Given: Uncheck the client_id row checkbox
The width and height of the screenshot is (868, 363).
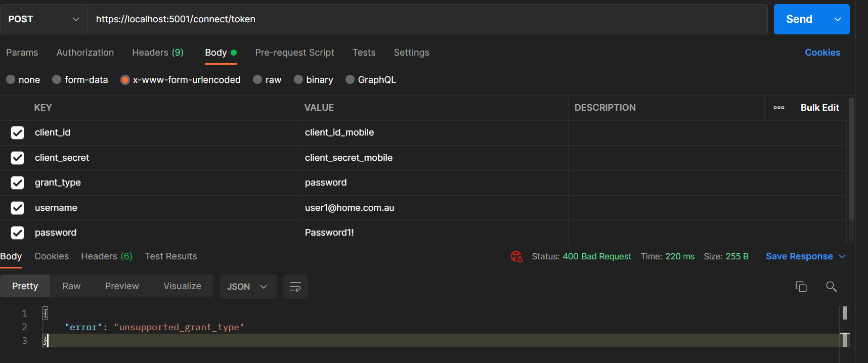Looking at the screenshot, I should (18, 132).
